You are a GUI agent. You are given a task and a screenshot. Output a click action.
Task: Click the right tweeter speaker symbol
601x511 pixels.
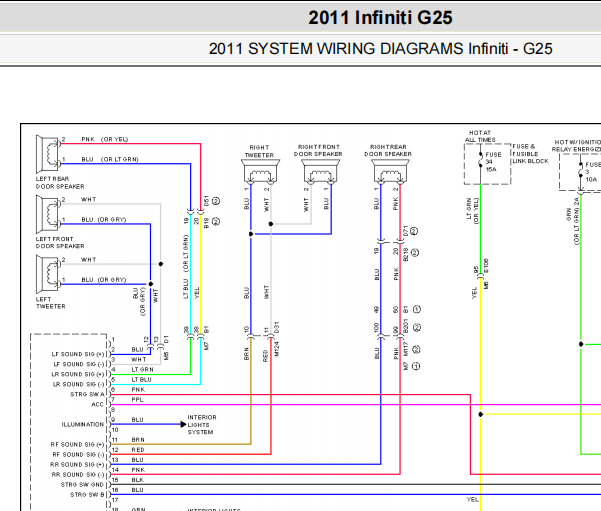coord(259,176)
